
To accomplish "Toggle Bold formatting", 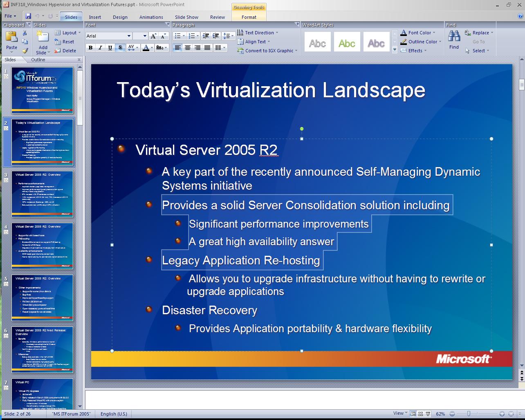I will pos(90,48).
